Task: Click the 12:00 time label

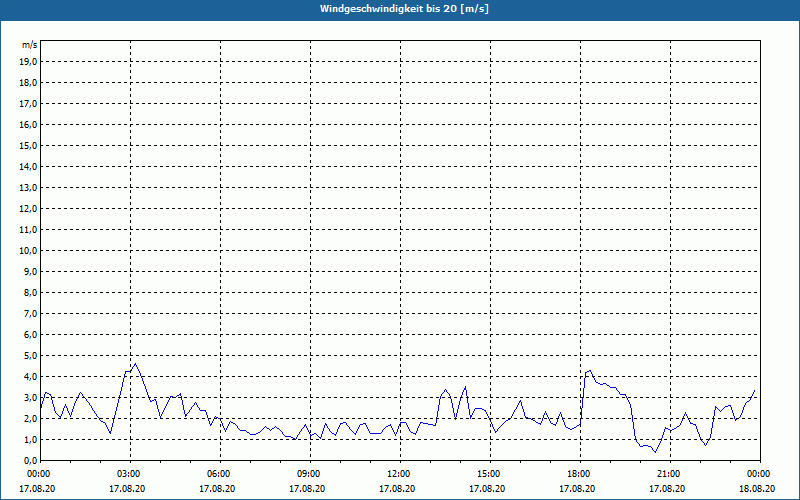Action: point(400,474)
